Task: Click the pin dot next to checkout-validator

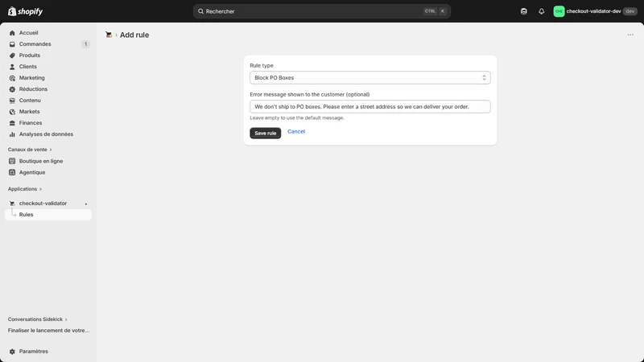Action: (86, 204)
